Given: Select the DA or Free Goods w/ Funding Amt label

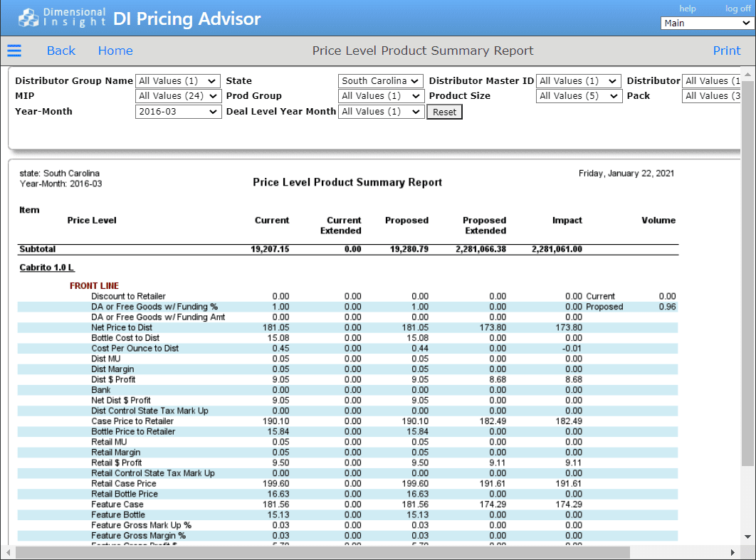Looking at the screenshot, I should point(158,317).
